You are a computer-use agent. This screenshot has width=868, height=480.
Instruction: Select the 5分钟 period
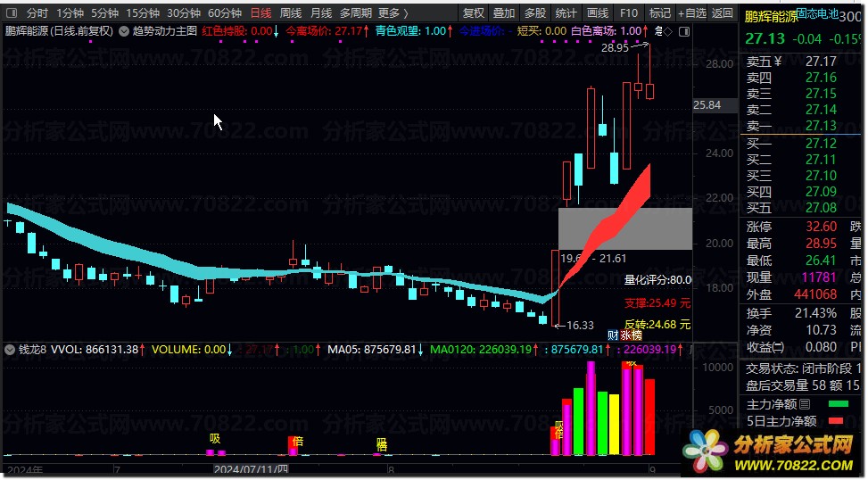pos(104,12)
